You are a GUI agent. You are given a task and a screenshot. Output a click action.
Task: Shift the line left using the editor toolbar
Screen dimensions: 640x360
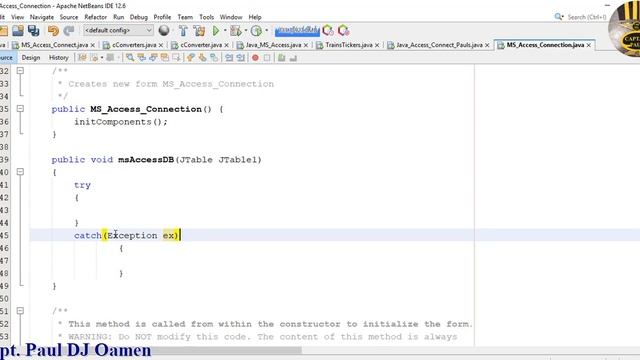[x=229, y=58]
